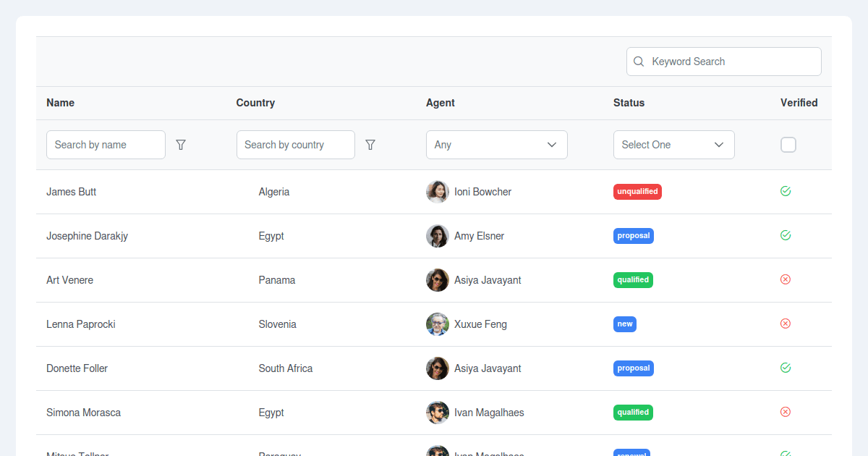Click the magnifying glass in Keyword Search

point(639,62)
